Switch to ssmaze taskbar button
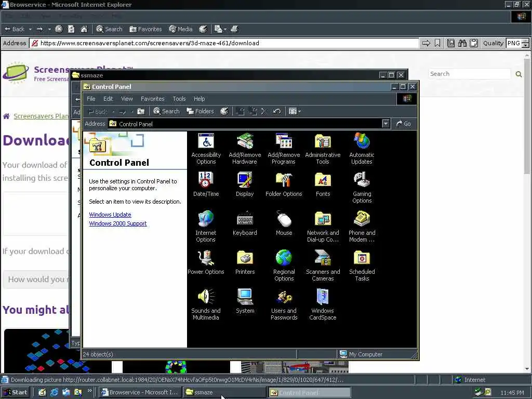Image resolution: width=532 pixels, height=399 pixels. [224, 392]
